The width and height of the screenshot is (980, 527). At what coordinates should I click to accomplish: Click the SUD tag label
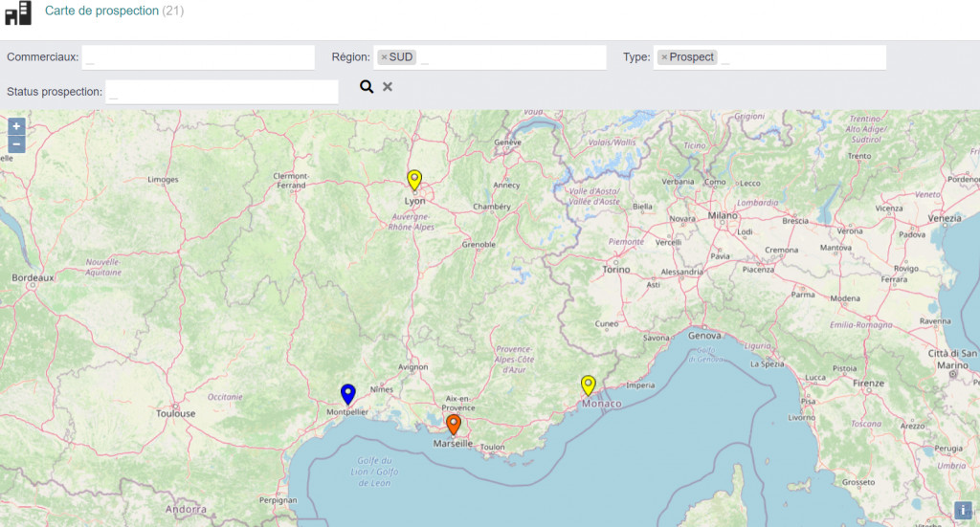401,57
